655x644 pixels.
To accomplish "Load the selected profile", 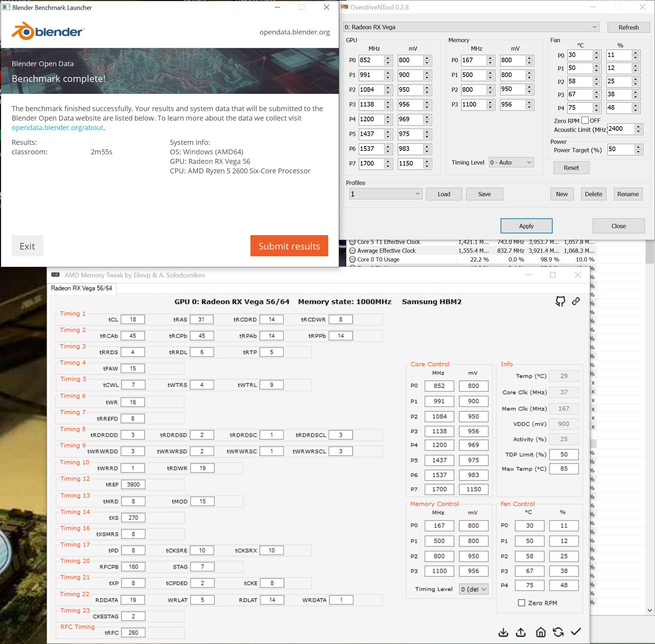I will point(444,194).
